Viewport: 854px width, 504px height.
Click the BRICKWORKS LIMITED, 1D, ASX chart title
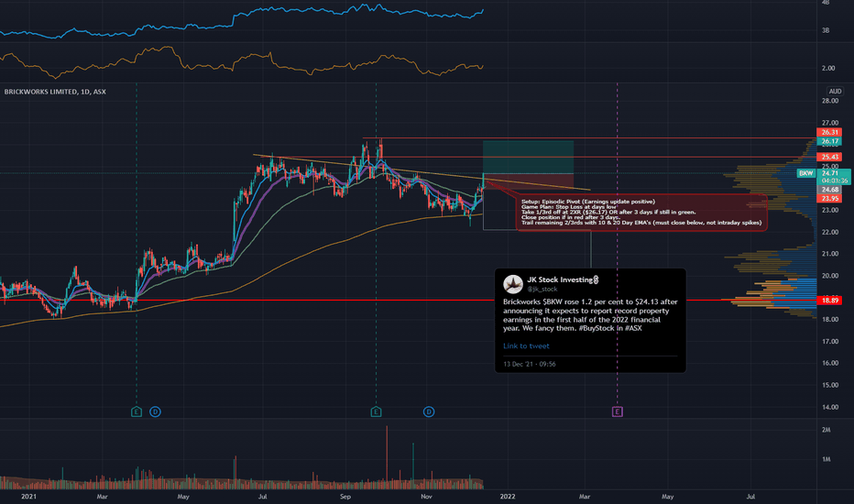pos(55,92)
